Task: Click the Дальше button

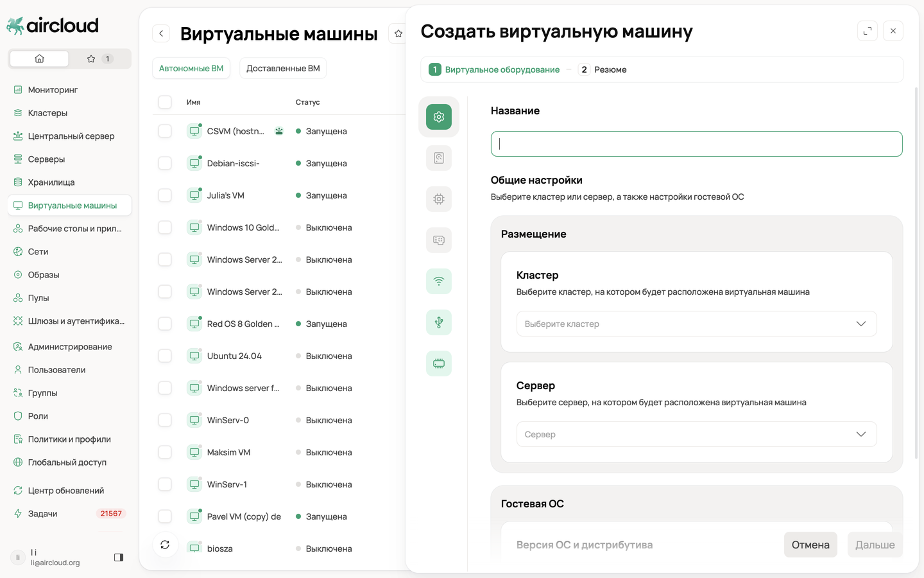Action: (x=875, y=545)
